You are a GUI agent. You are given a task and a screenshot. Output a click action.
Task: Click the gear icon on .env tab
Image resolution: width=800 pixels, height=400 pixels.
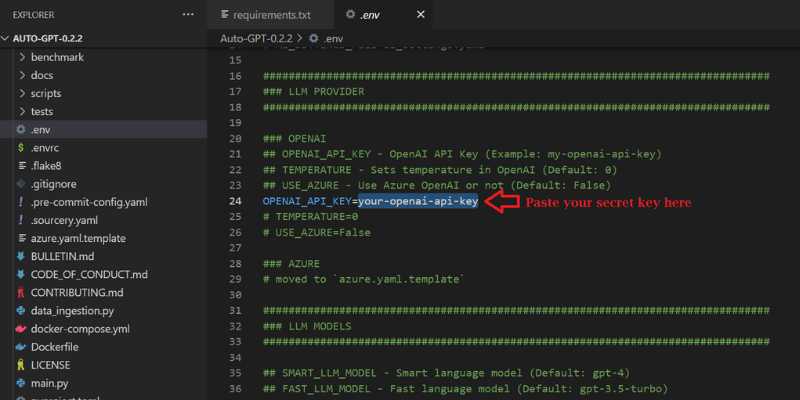[350, 15]
